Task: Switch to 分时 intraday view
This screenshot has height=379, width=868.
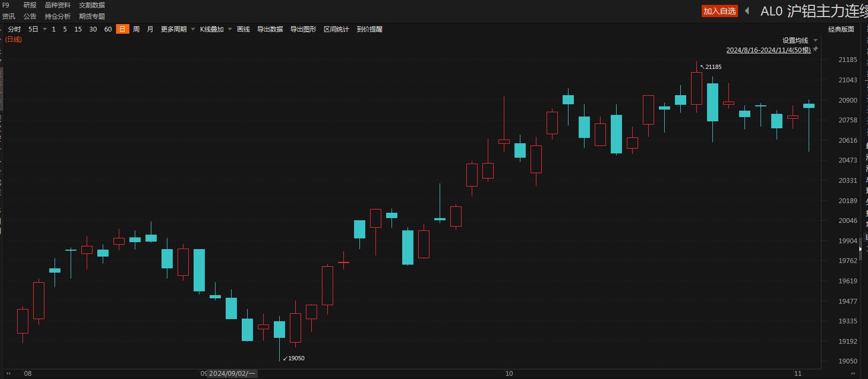Action: coord(14,29)
